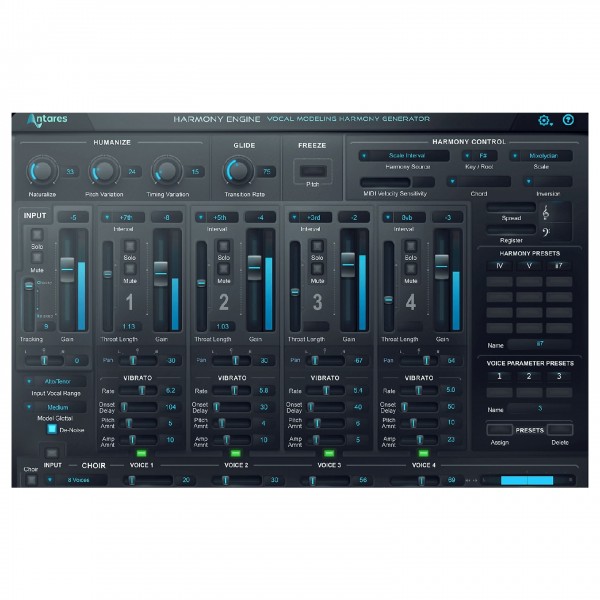The height and width of the screenshot is (600, 600).
Task: Select voice parameter preset 3
Action: [x=559, y=377]
